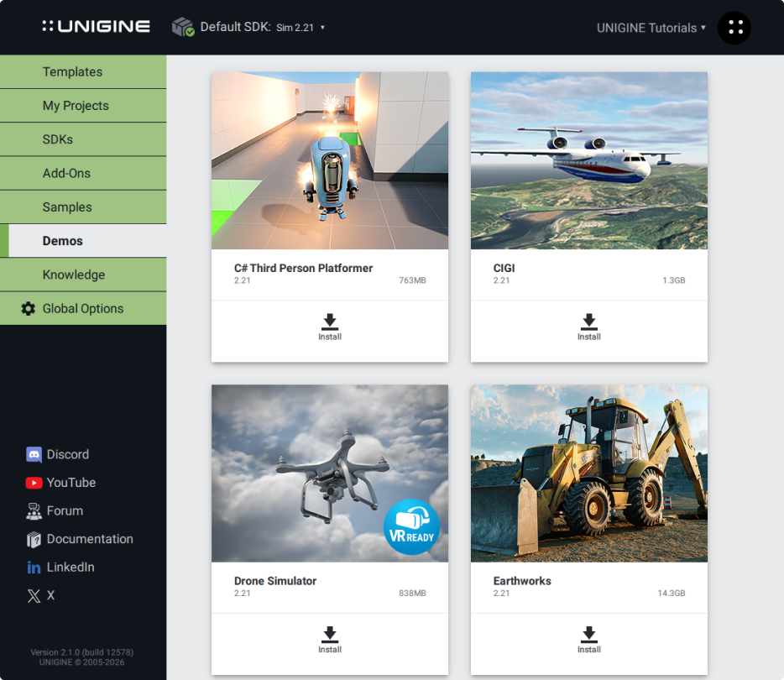Click the 763MB size label
The image size is (784, 680).
click(412, 280)
